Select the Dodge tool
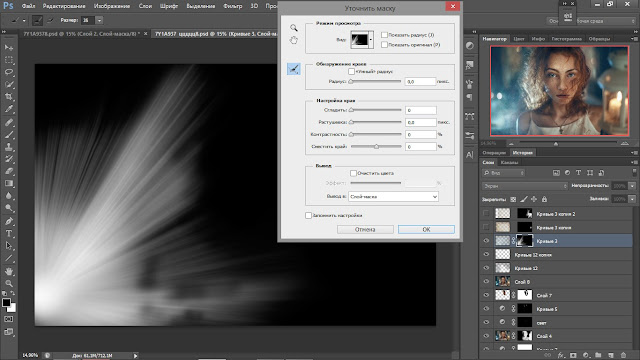The image size is (640, 360). pos(9,208)
